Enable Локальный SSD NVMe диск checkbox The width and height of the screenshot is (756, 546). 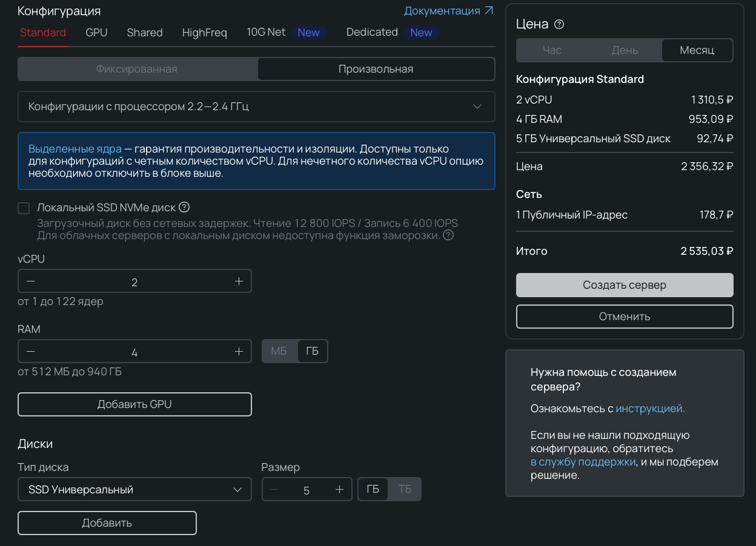coord(24,208)
